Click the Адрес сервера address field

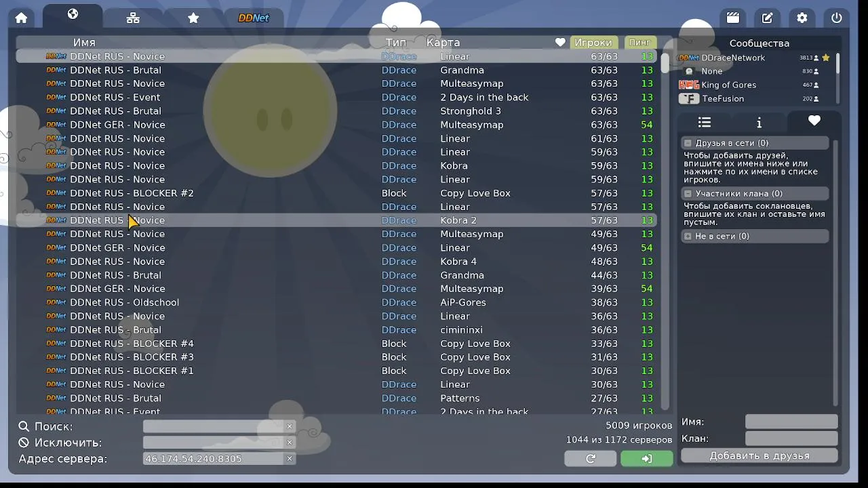213,459
